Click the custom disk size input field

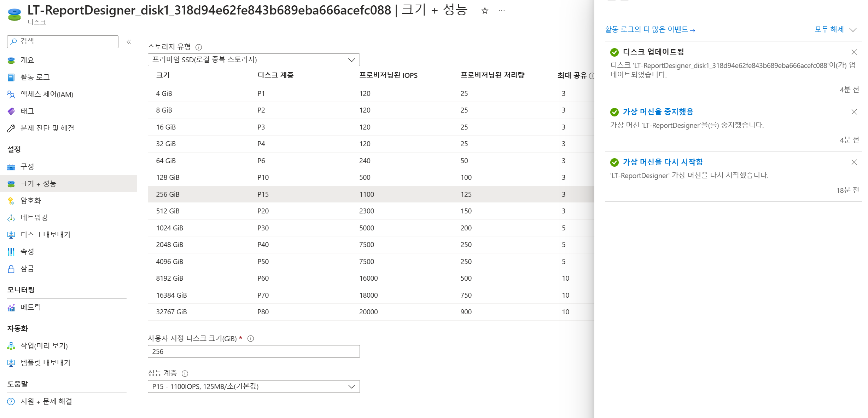point(254,351)
